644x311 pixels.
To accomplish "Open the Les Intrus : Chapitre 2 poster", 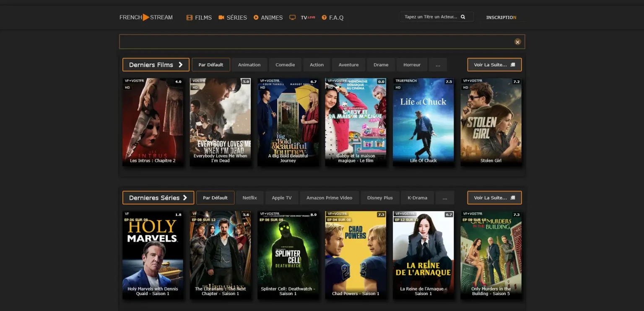I will (x=153, y=122).
